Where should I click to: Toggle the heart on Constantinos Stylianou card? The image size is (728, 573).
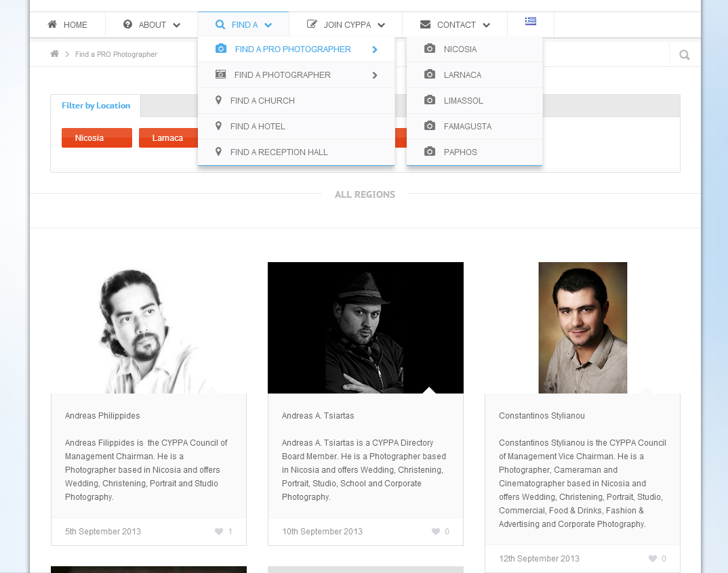tap(653, 558)
